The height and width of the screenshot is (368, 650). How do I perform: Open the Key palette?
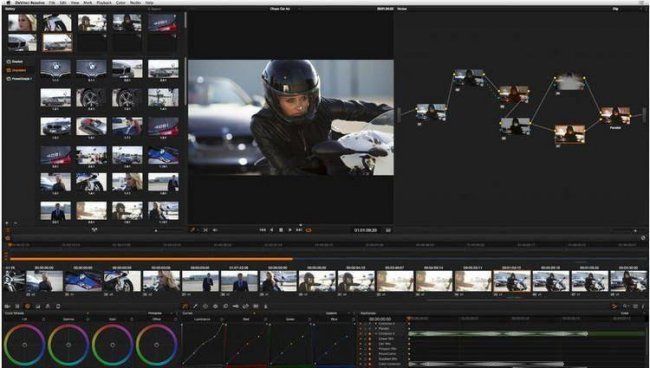tap(235, 306)
